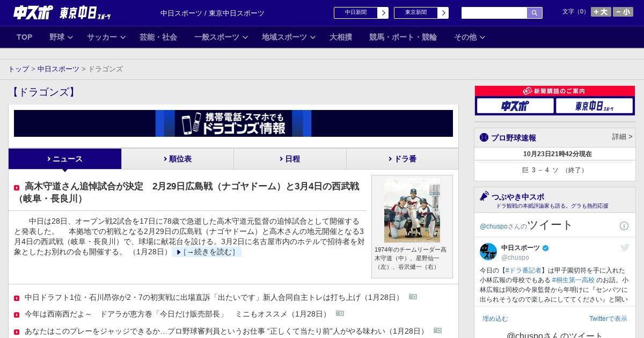Click the 携帯電話・スマホでもドラゴンズ情報 banner
This screenshot has height=338, width=644.
click(x=233, y=123)
